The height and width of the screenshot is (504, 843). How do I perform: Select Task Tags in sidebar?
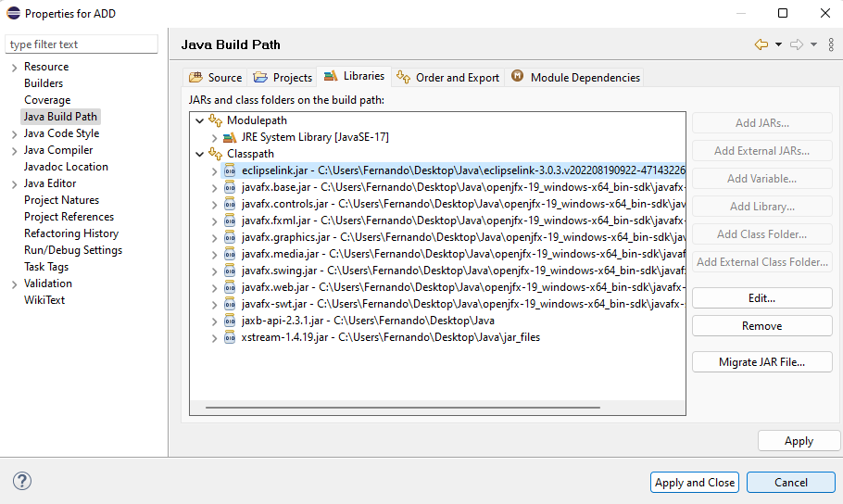(x=46, y=267)
